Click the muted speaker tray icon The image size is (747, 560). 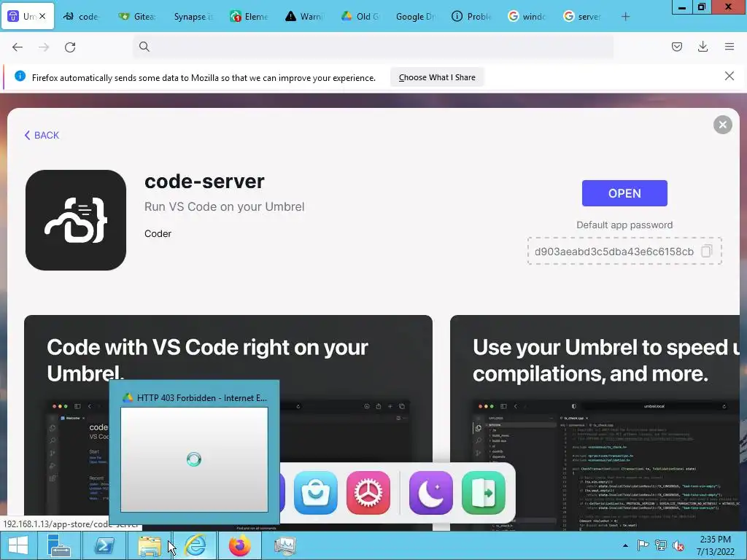tap(678, 545)
